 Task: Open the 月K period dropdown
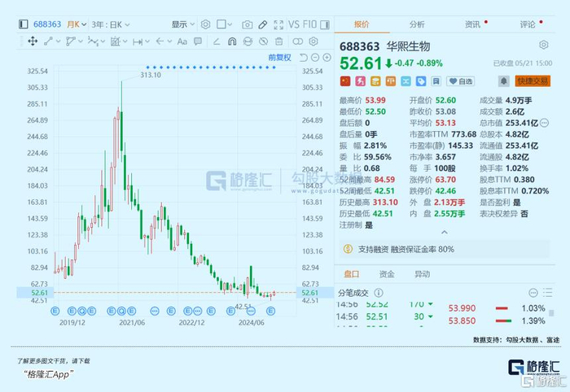click(x=77, y=24)
